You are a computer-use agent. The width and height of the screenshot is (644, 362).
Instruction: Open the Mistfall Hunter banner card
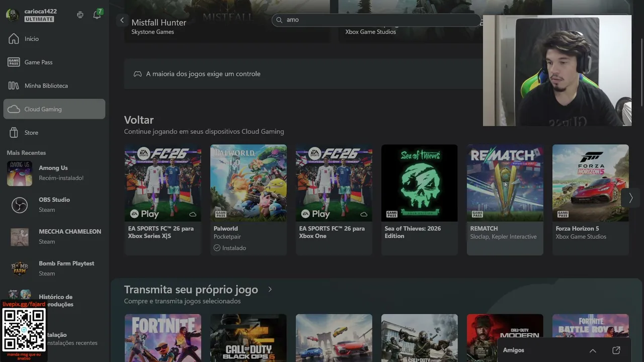coord(227,21)
